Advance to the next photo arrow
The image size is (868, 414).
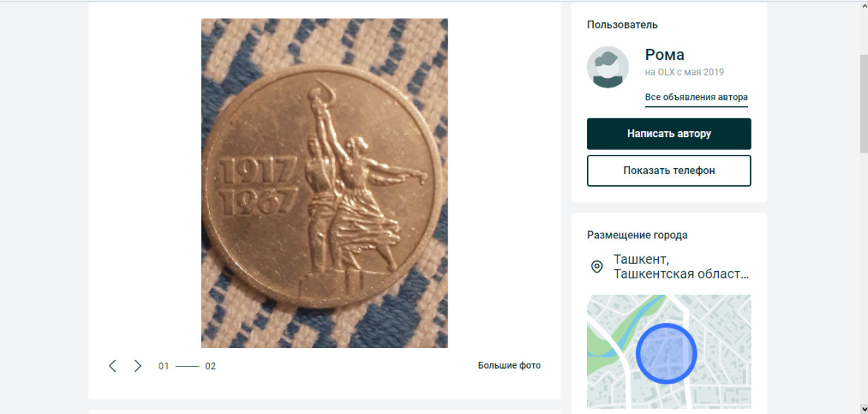pyautogui.click(x=138, y=366)
